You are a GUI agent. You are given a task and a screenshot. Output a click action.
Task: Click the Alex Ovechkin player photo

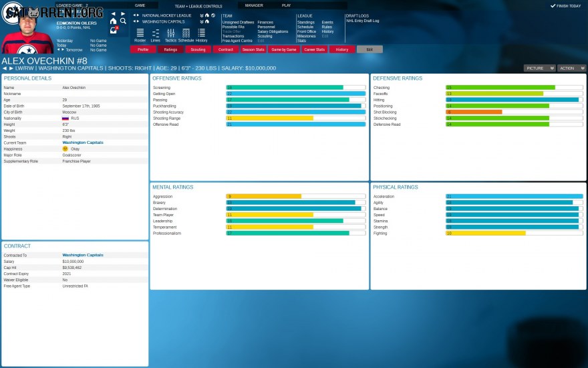pos(27,35)
